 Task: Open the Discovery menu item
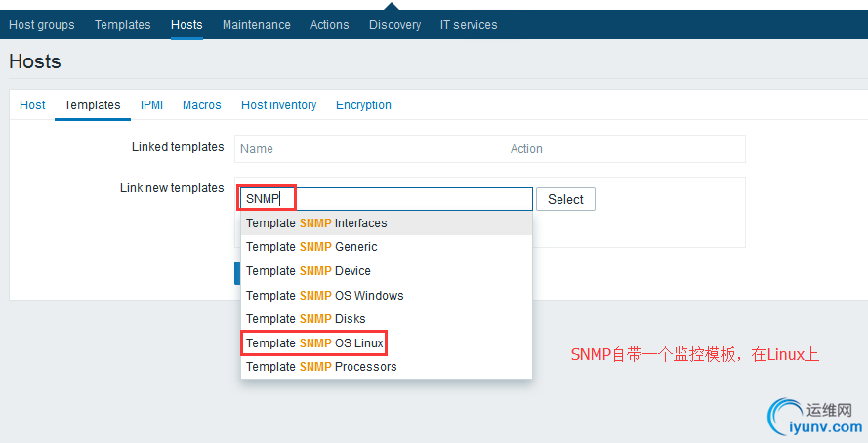coord(394,25)
